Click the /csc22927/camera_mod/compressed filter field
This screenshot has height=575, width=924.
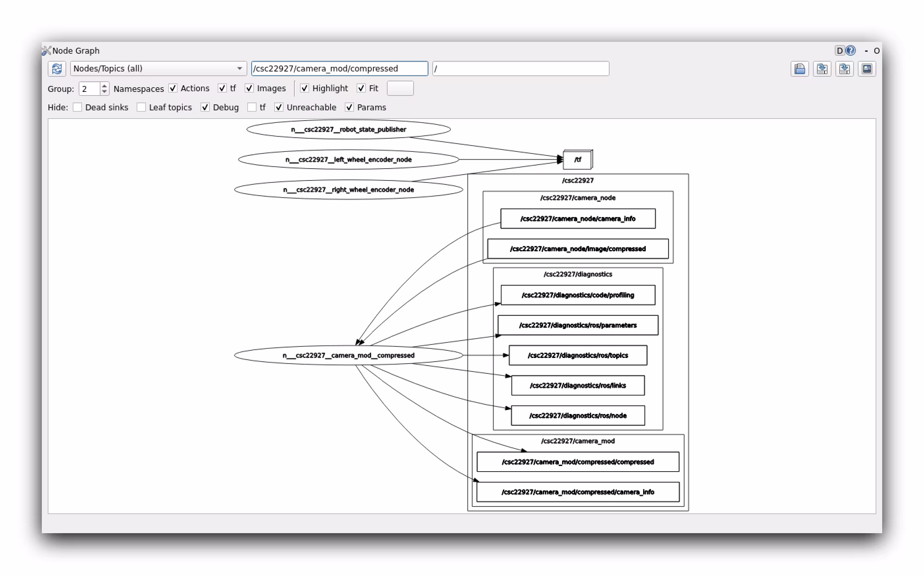click(x=339, y=69)
